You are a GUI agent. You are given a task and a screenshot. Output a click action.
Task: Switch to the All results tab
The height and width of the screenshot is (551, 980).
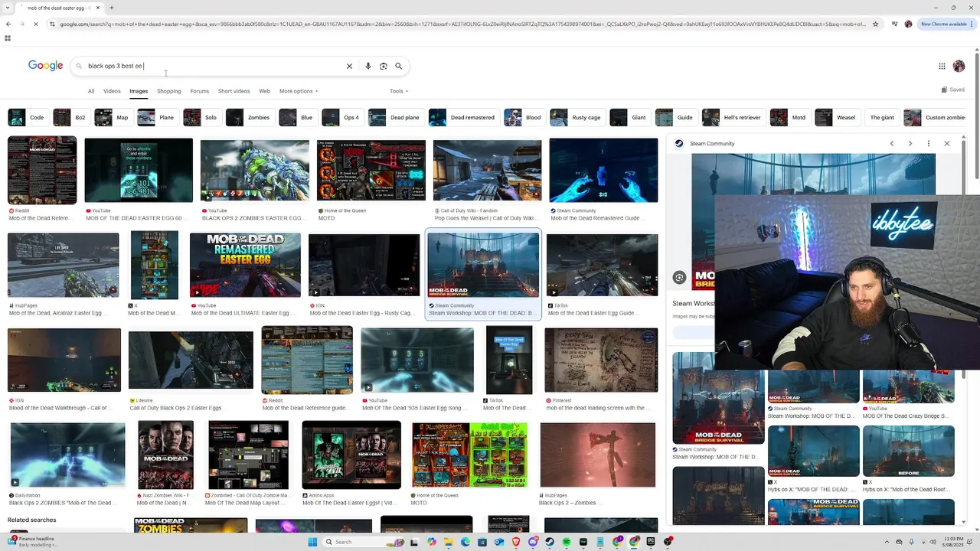click(91, 91)
